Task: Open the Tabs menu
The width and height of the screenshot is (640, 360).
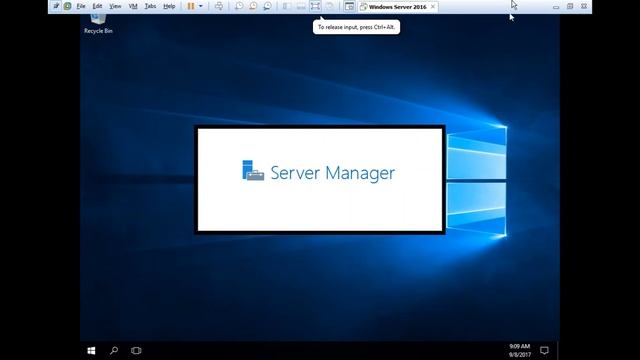Action: pyautogui.click(x=150, y=6)
